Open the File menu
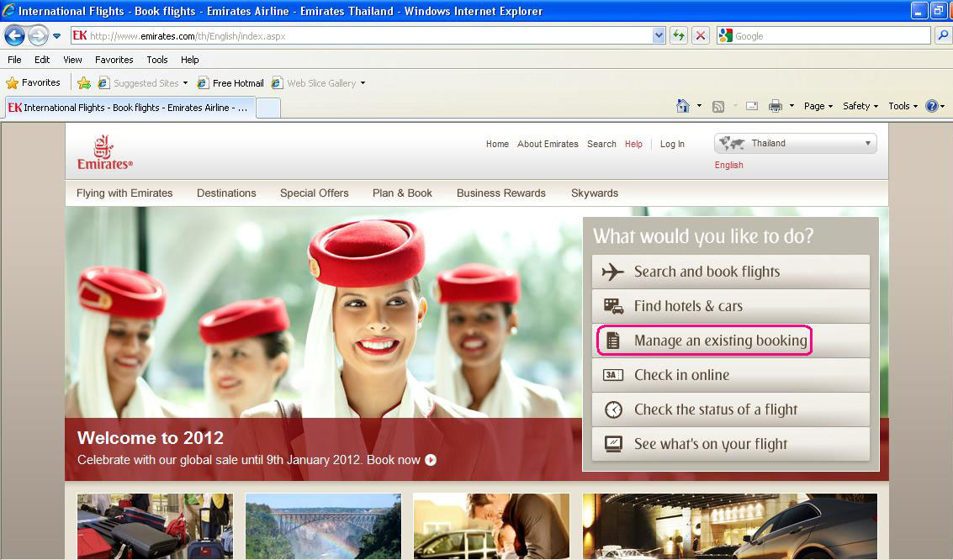This screenshot has height=560, width=953. pos(14,60)
